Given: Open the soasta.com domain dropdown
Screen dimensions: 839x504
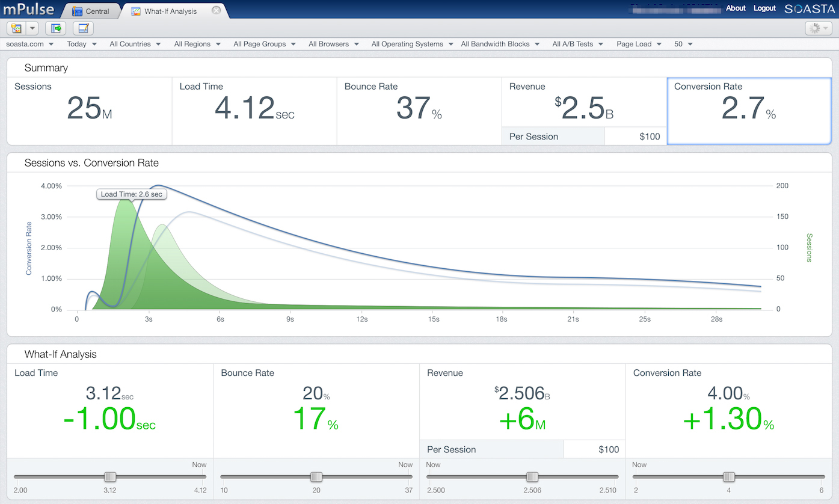Looking at the screenshot, I should coord(30,43).
